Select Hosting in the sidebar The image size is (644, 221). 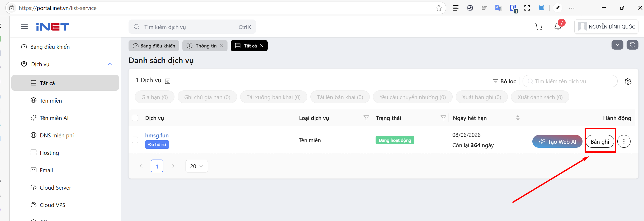point(49,153)
